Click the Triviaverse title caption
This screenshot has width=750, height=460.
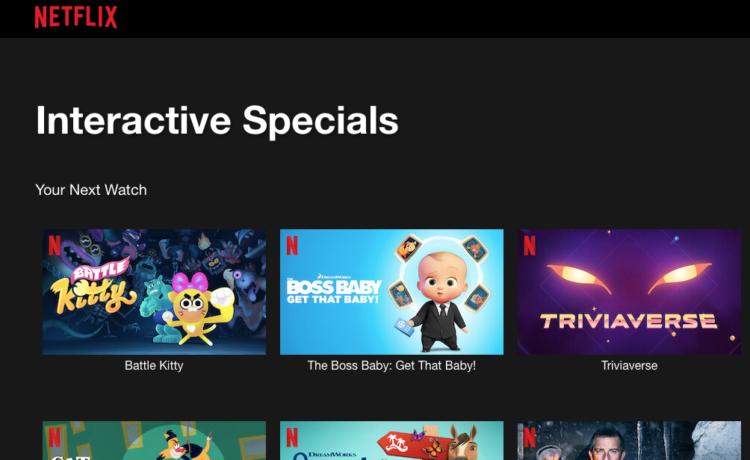pos(629,366)
